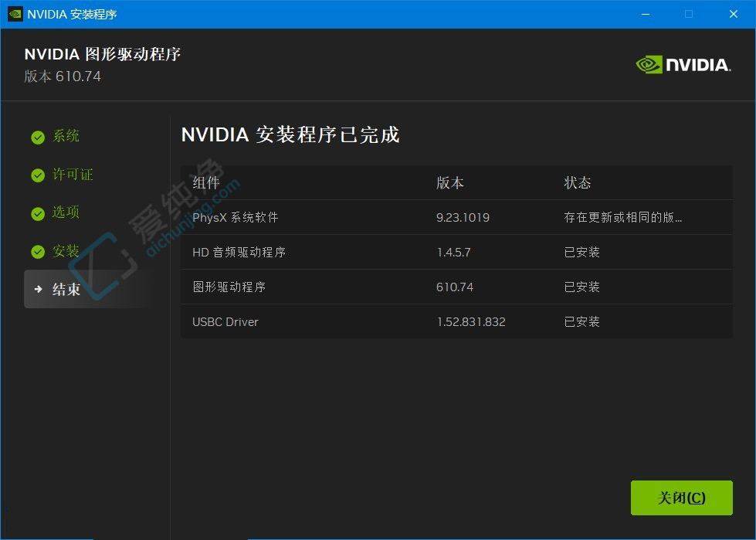Select the 选项 step label
Screen dimensions: 756x540
(x=66, y=212)
